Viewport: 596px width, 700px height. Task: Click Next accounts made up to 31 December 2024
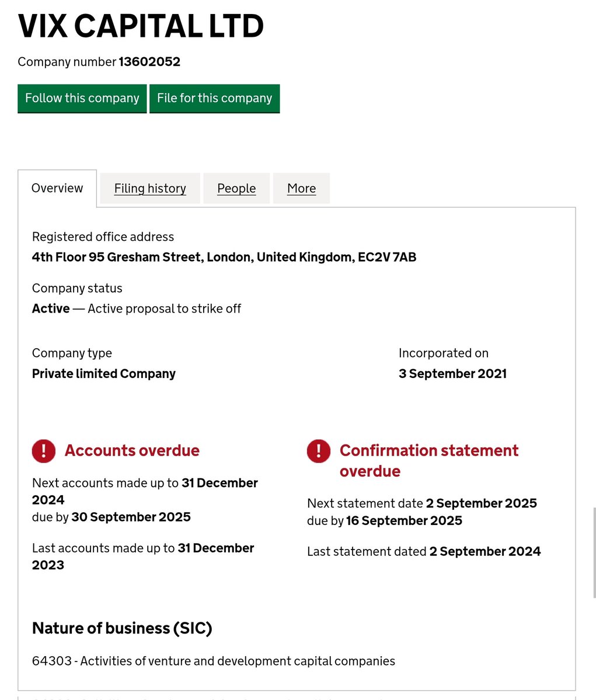pos(145,491)
